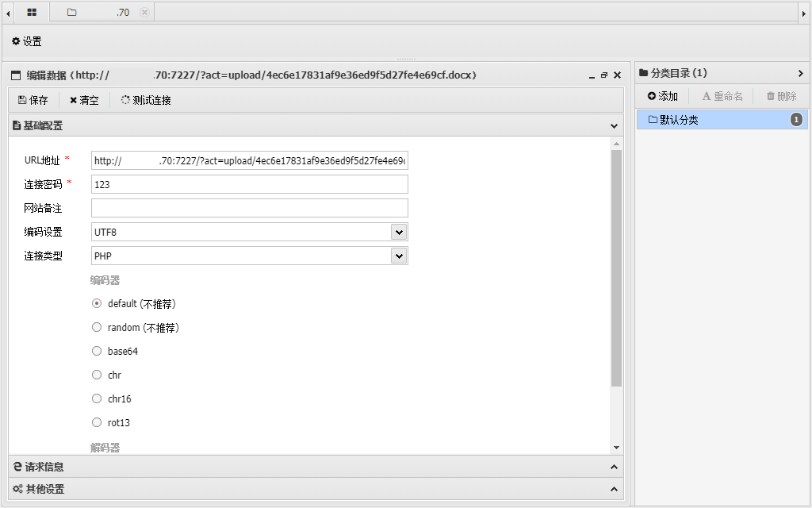Collapse the 分类目录 panel chevron

tap(801, 73)
